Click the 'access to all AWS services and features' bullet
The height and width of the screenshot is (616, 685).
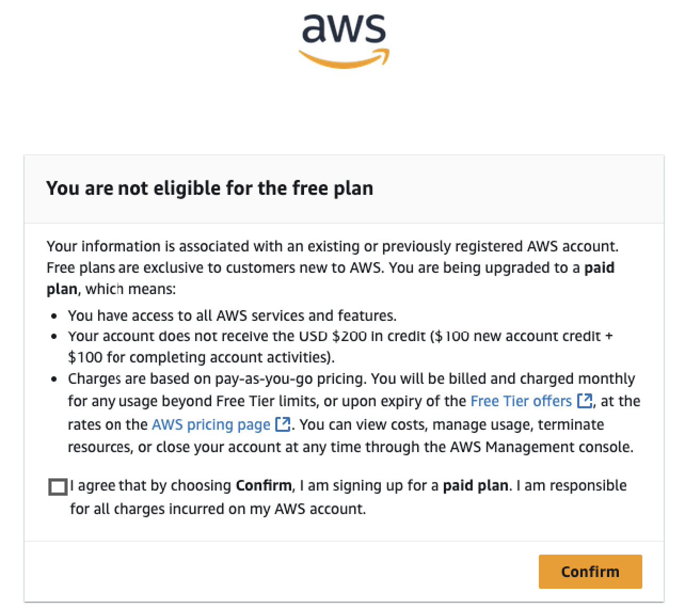click(x=232, y=315)
